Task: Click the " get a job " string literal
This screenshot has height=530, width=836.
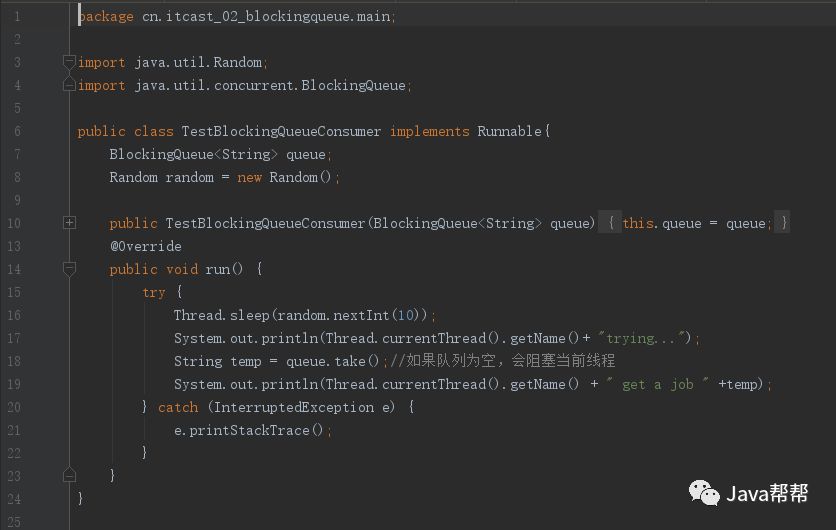Action: coord(658,384)
